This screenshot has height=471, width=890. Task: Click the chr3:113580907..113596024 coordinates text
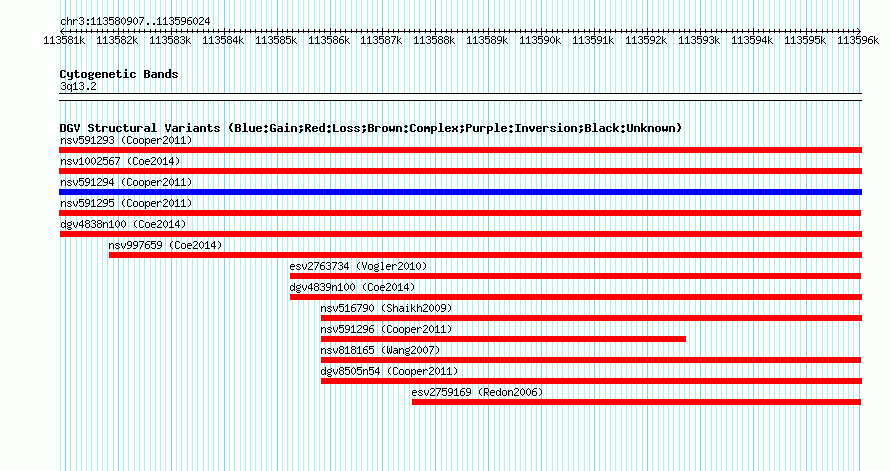click(135, 21)
